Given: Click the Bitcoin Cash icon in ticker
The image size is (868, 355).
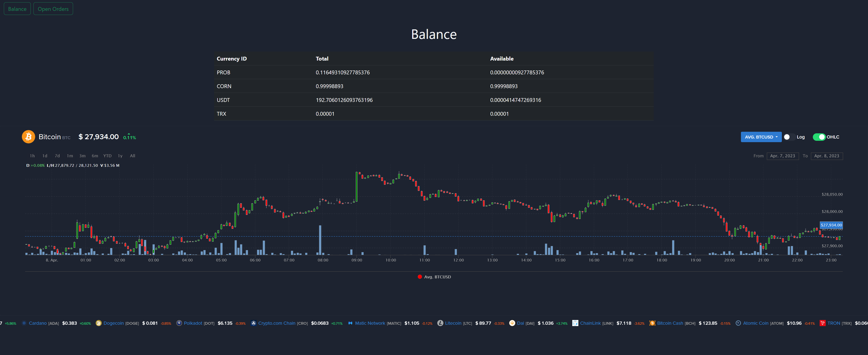Looking at the screenshot, I should pyautogui.click(x=652, y=323).
